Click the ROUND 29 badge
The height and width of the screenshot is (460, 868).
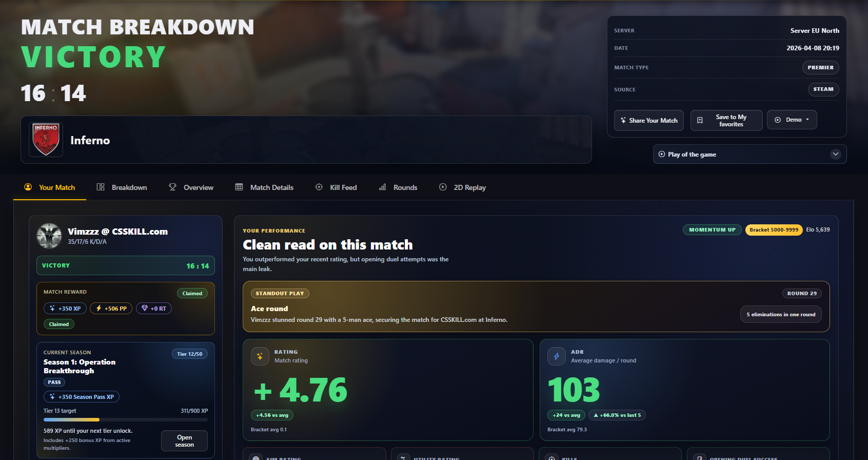coord(802,293)
